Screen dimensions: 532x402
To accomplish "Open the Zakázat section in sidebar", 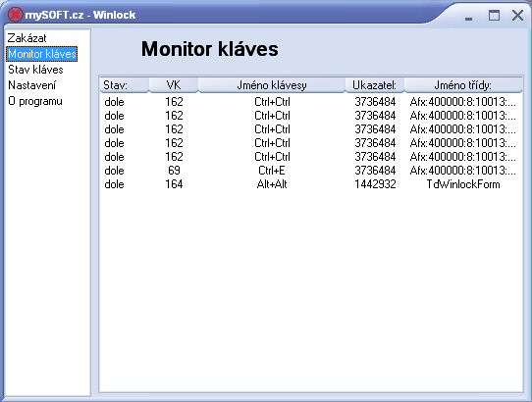I will 27,38.
